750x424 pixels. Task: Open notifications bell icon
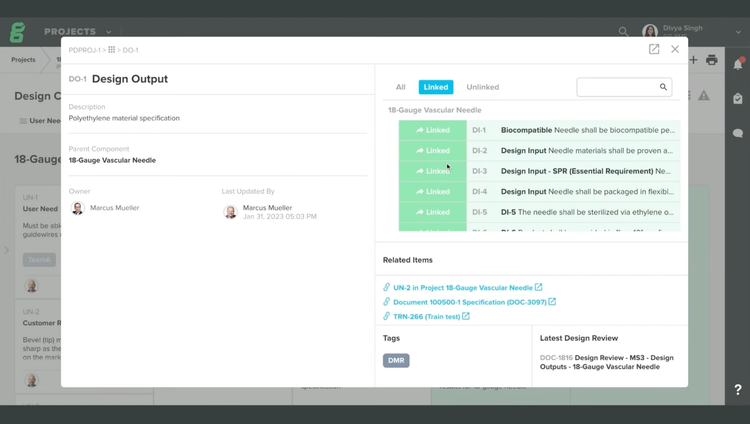coord(738,64)
